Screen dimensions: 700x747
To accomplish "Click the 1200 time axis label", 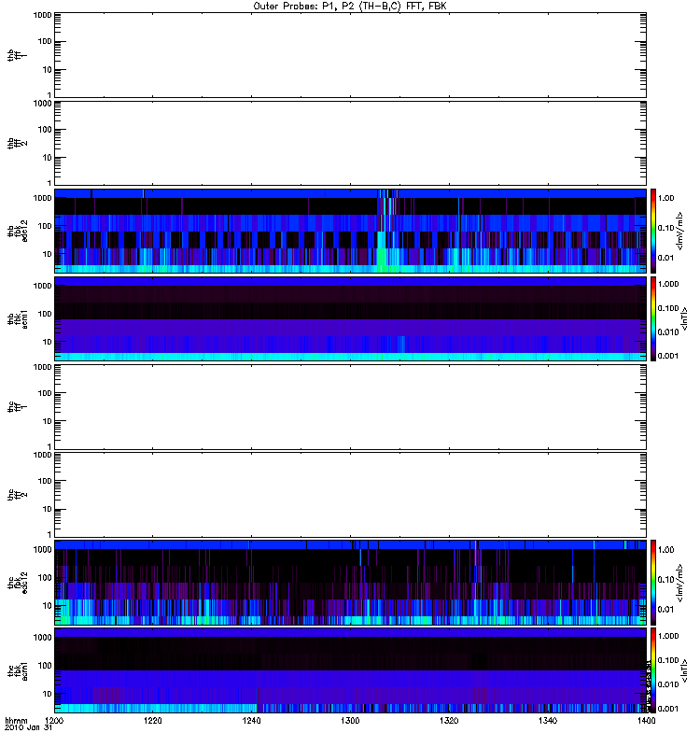I will point(54,720).
